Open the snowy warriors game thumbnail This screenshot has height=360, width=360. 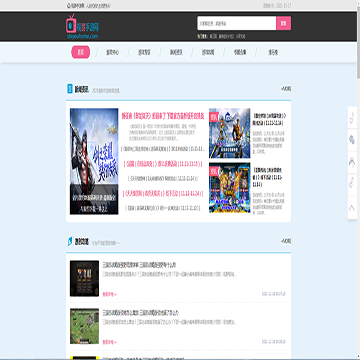click(230, 133)
